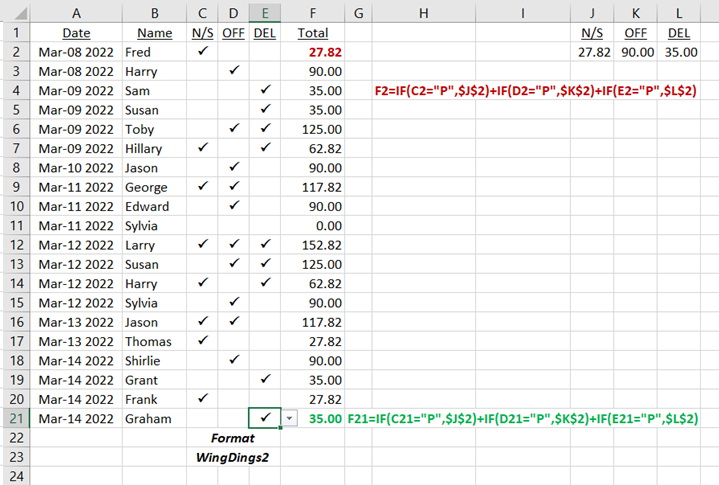Click the green 35.00 total in row 21
The image size is (719, 485).
click(x=324, y=419)
